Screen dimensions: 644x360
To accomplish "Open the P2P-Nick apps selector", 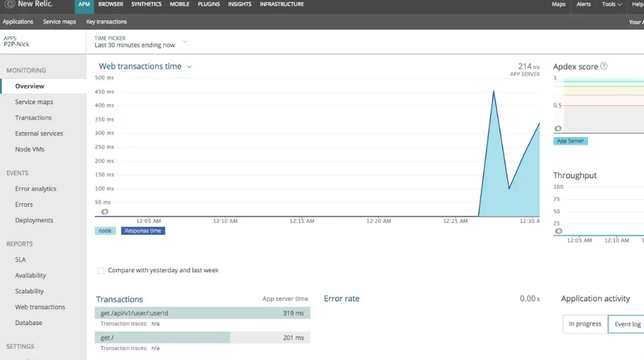I will (17, 41).
